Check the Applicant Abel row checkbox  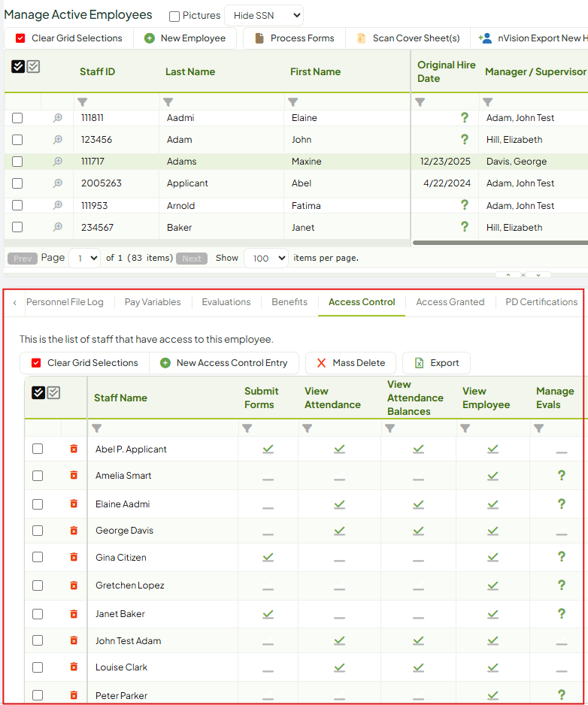pyautogui.click(x=17, y=183)
